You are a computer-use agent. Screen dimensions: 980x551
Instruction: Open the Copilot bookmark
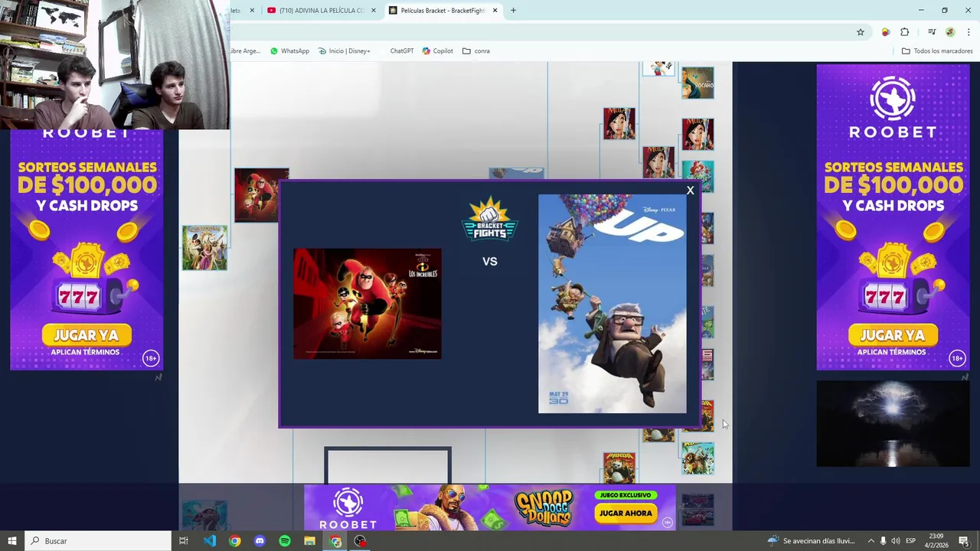(x=437, y=51)
